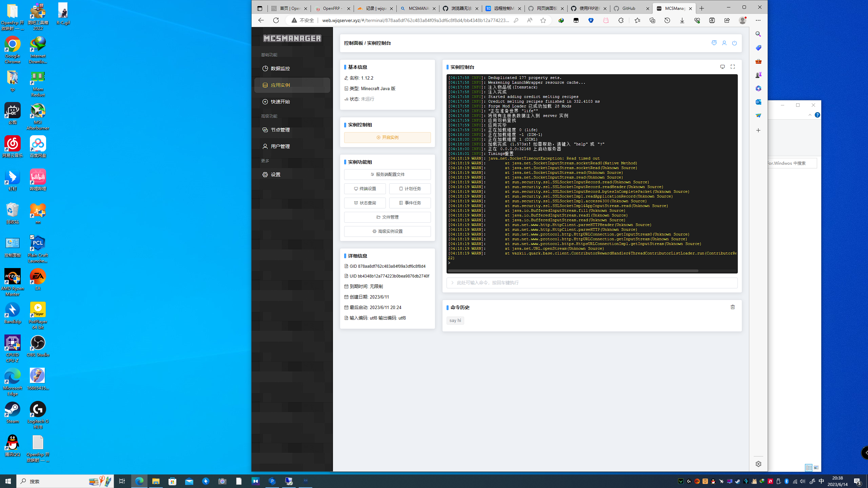Viewport: 868px width, 488px height.
Task: Refresh the page with the browser reload icon
Action: coord(276,20)
